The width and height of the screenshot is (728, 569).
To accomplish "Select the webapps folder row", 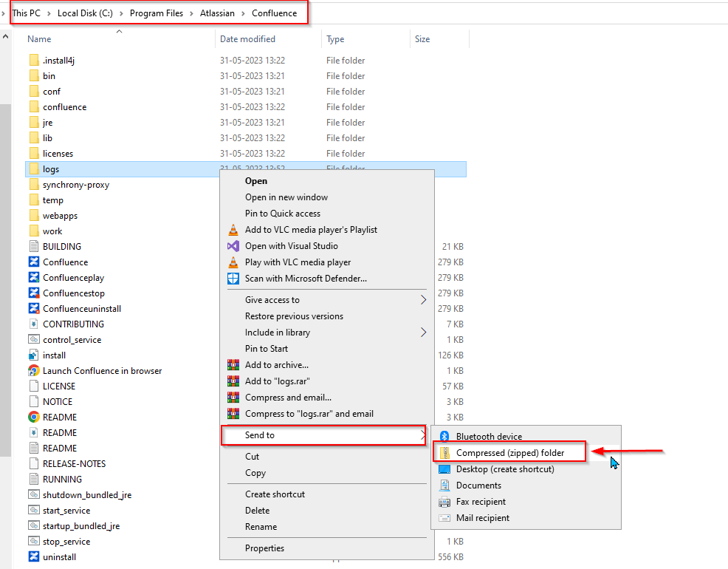I will point(246,216).
